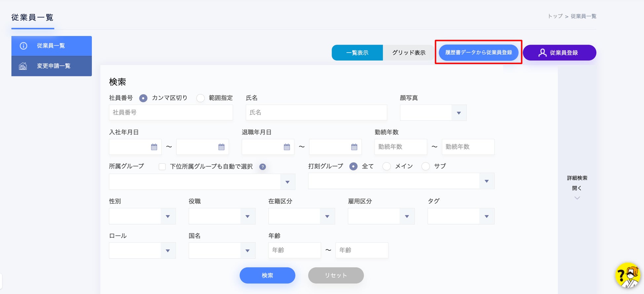Image resolution: width=644 pixels, height=294 pixels.
Task: Select the サブ radio button
Action: click(x=426, y=166)
